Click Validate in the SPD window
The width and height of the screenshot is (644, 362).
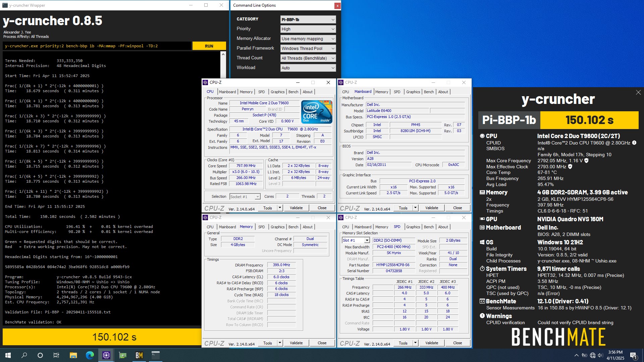[432, 343]
